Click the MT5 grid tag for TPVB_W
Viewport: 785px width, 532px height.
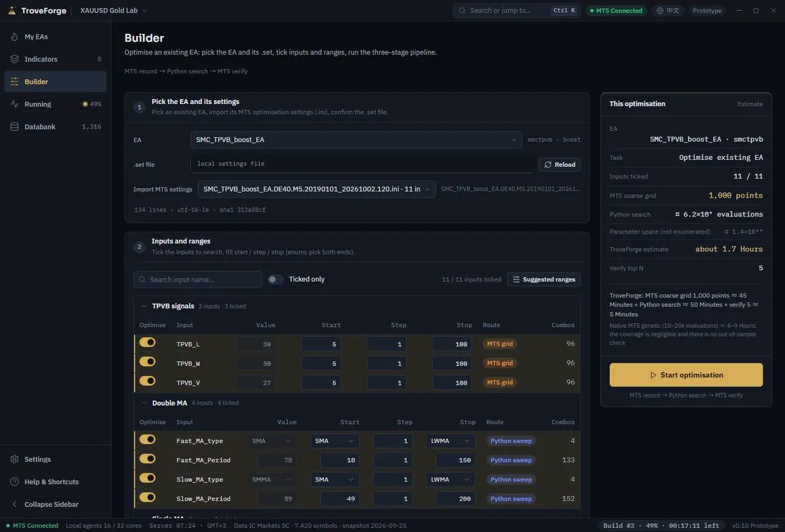pos(500,363)
